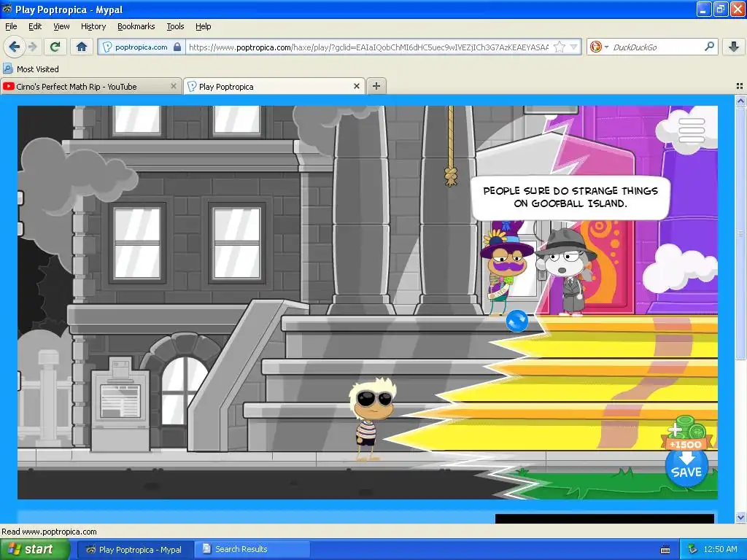Click the browser Forward arrow

coord(33,47)
